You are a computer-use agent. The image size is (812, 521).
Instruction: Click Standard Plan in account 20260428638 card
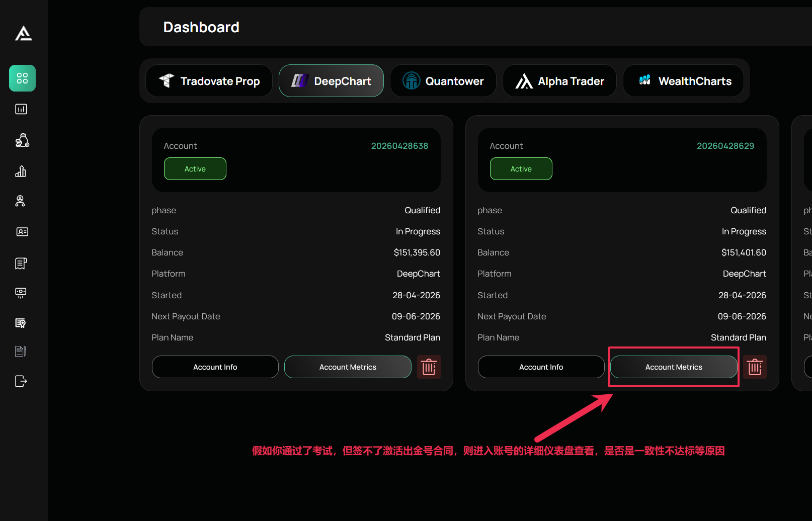[413, 337]
